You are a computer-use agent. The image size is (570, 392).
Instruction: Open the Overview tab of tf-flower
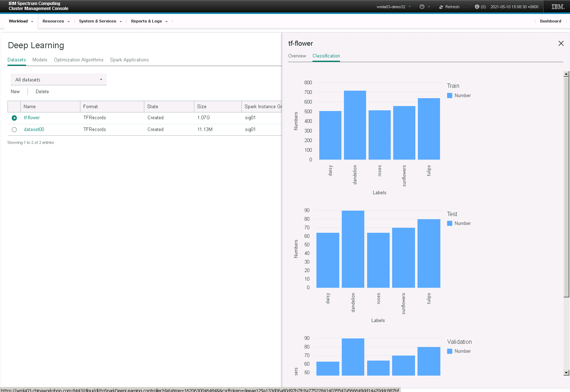click(297, 56)
